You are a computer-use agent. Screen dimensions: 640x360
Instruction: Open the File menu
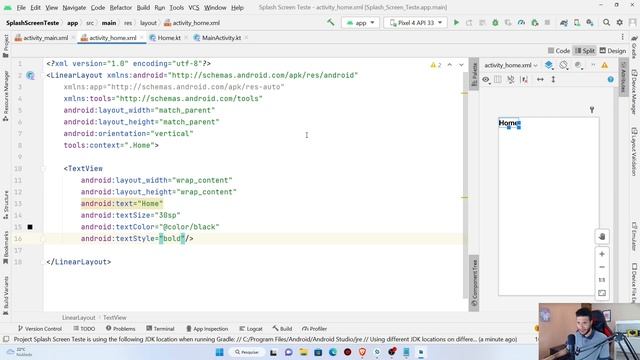[21, 7]
